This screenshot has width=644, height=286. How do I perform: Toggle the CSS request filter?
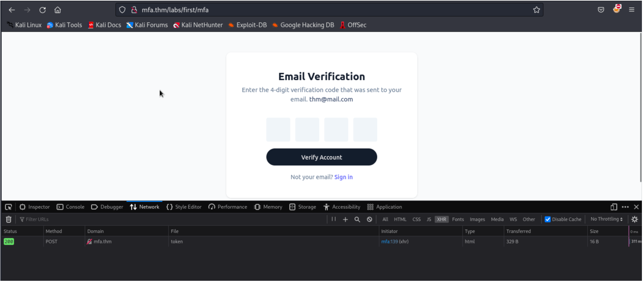point(417,220)
